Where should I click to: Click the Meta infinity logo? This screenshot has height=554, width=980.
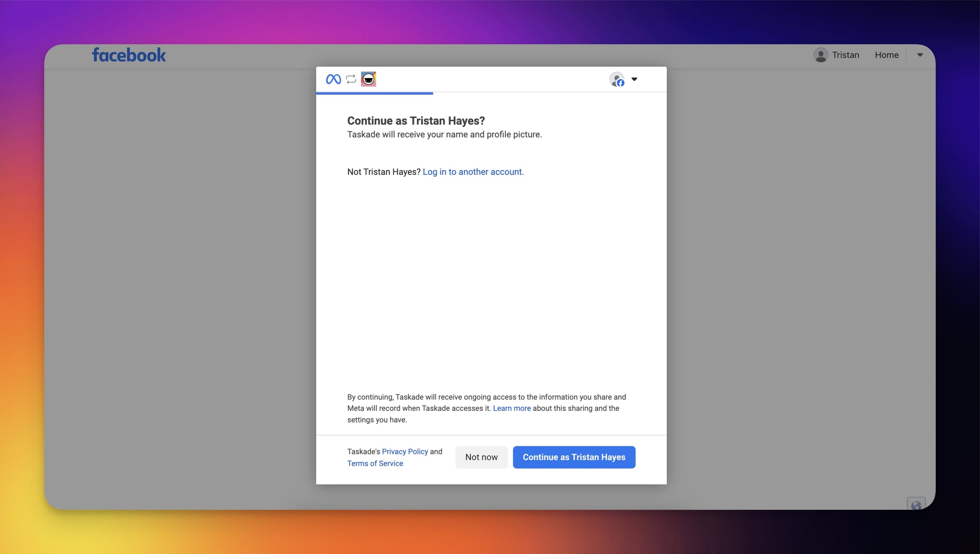pos(333,79)
